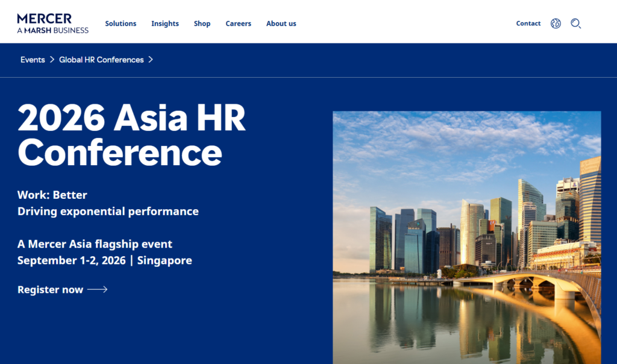The image size is (617, 364).
Task: Open Global HR Conferences breadcrumb
Action: [101, 60]
